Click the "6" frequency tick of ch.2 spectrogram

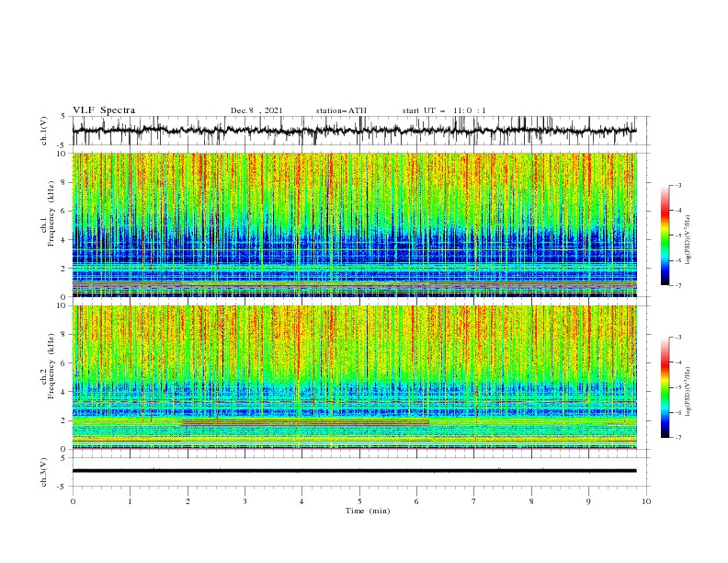click(64, 363)
